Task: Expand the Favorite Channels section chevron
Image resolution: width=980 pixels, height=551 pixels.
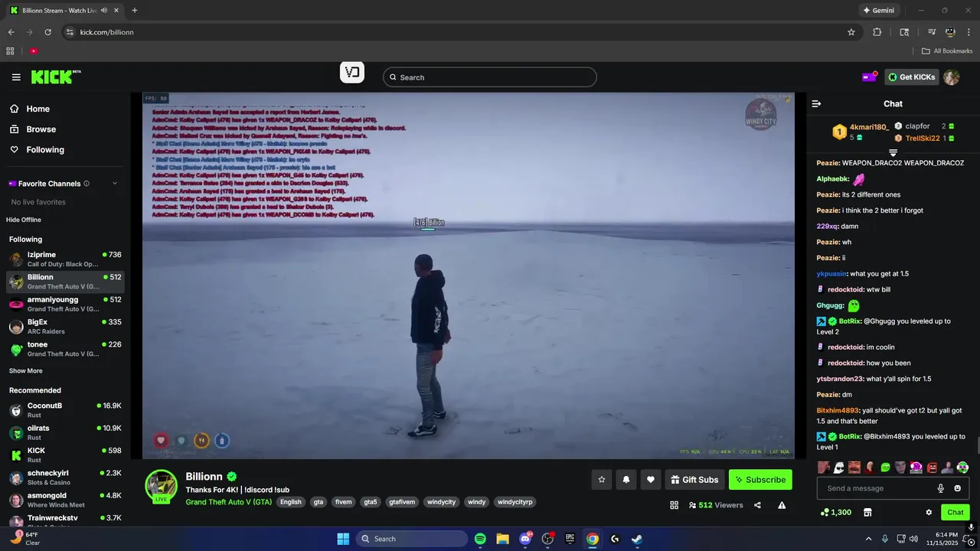Action: coord(115,184)
